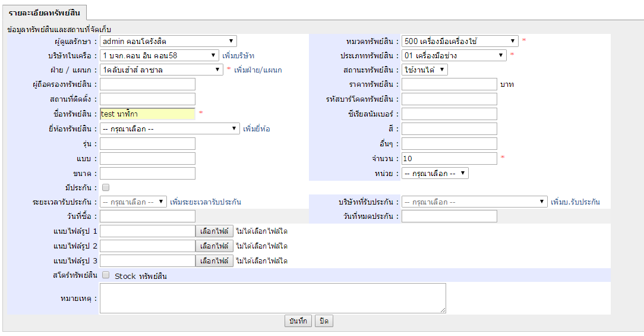Focus the จำนวน quantity field
The width and height of the screenshot is (644, 336).
click(449, 158)
